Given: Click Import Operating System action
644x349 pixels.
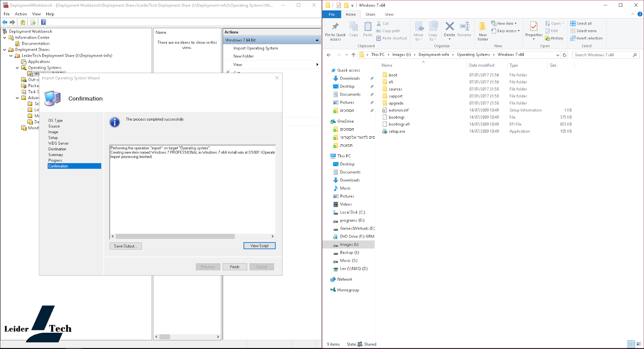Looking at the screenshot, I should (x=256, y=48).
